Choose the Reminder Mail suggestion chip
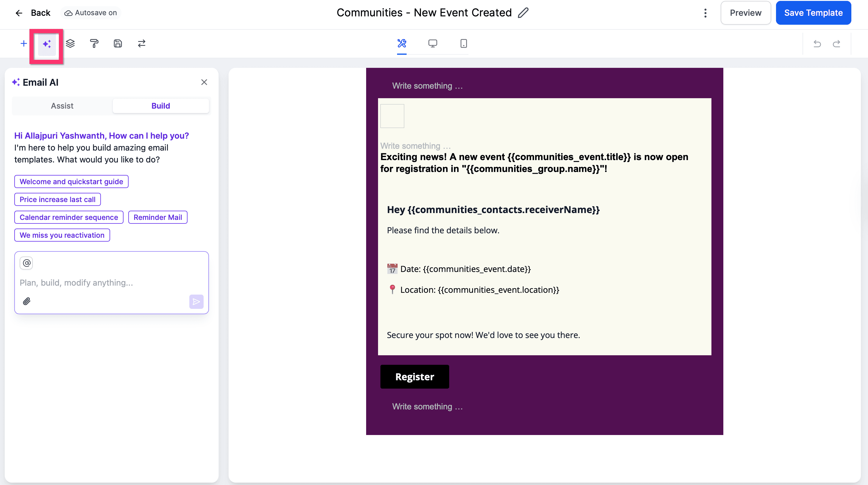Image resolution: width=868 pixels, height=485 pixels. (x=158, y=217)
